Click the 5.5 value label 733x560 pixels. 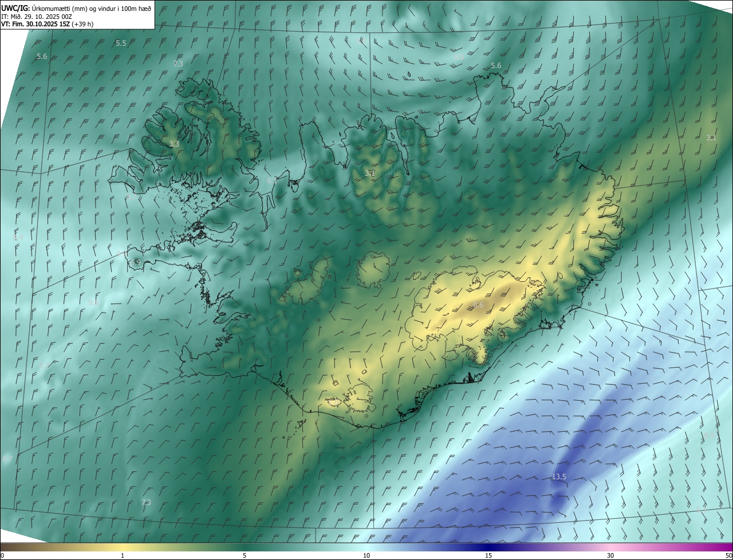click(x=121, y=44)
